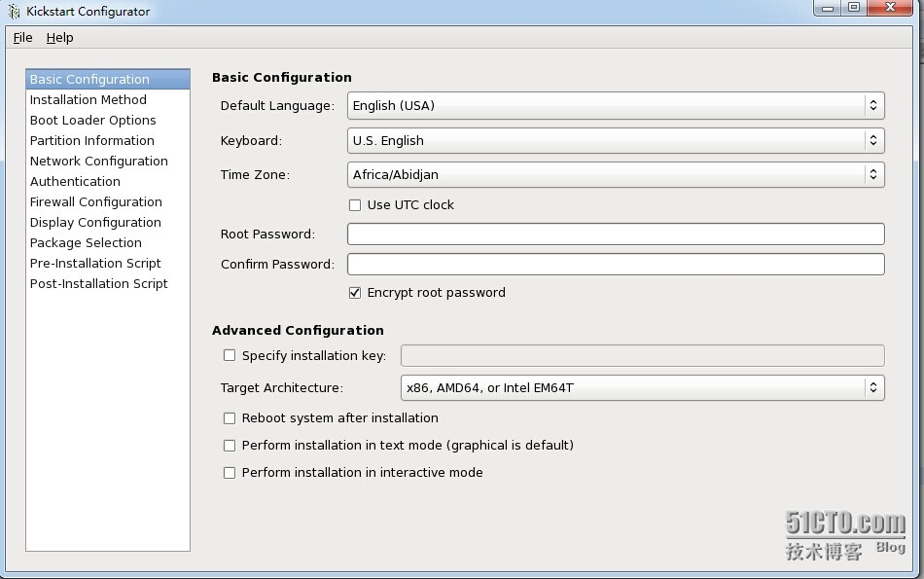Go to Installation Method section
The image size is (924, 579).
[108, 99]
